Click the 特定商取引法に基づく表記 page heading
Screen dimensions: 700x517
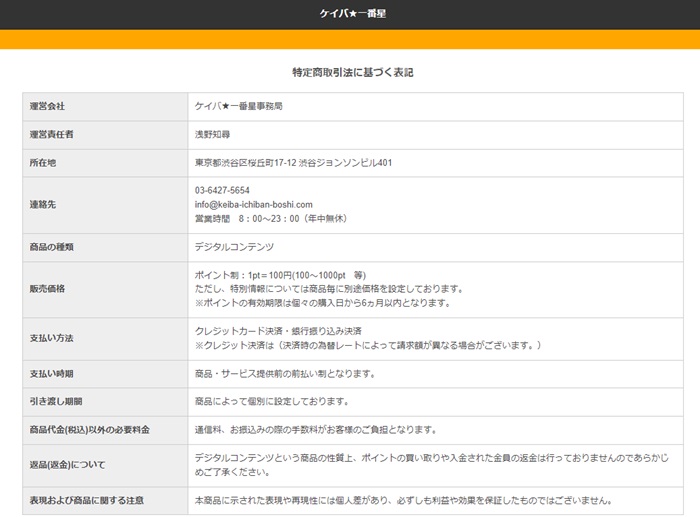[x=352, y=73]
